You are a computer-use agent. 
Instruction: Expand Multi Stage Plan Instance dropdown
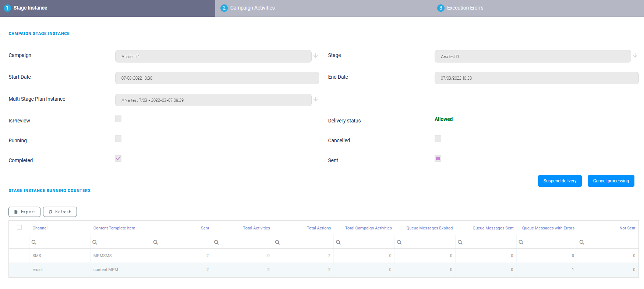point(315,100)
